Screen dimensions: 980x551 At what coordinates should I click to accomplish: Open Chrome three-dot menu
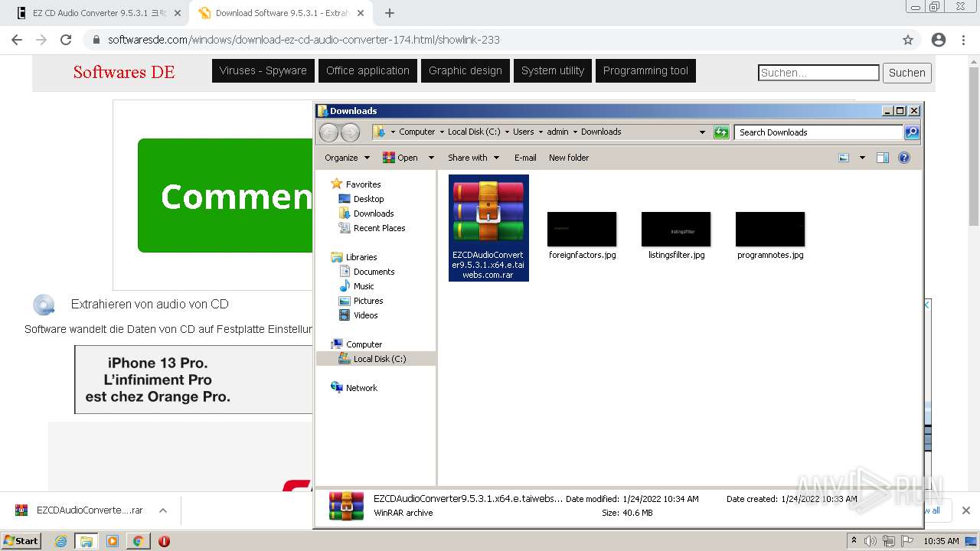tap(964, 40)
